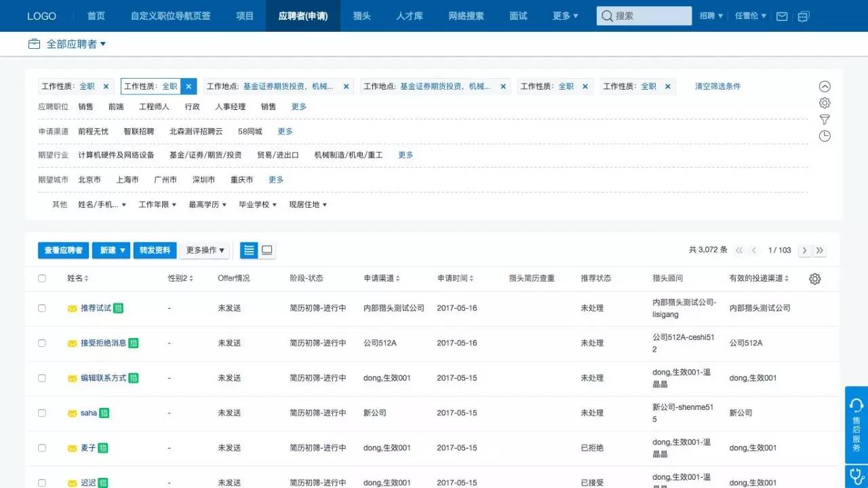
Task: Open the chat messages icon in top bar
Action: [x=804, y=16]
